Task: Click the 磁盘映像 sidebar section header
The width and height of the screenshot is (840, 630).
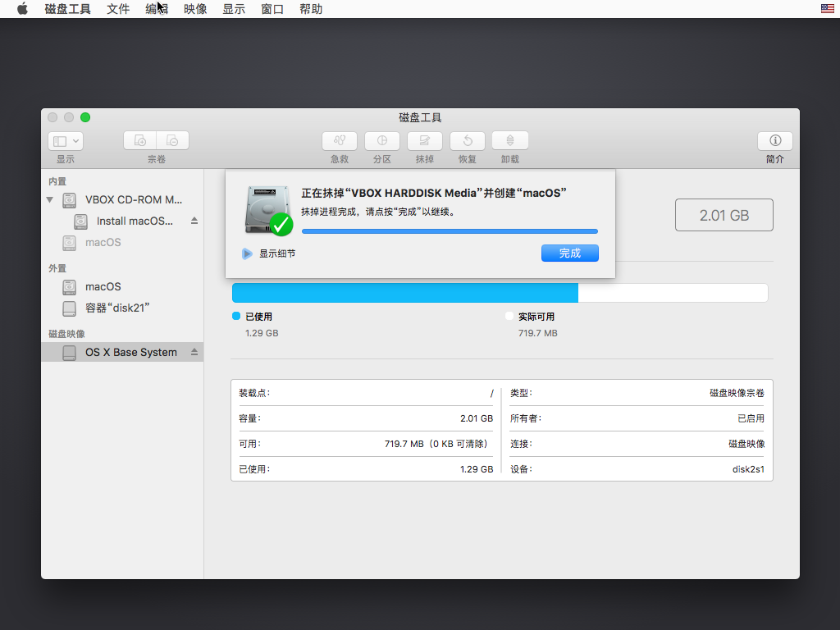Action: click(x=66, y=334)
